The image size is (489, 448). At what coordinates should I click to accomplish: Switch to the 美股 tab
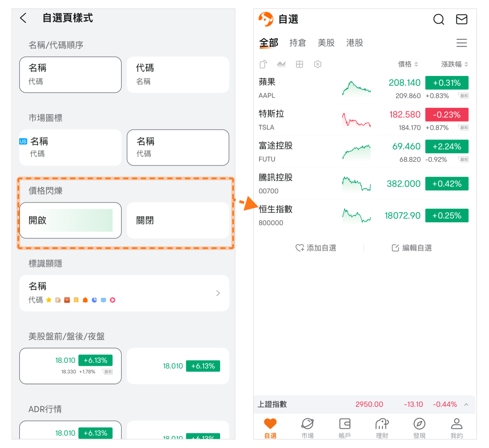tap(326, 43)
